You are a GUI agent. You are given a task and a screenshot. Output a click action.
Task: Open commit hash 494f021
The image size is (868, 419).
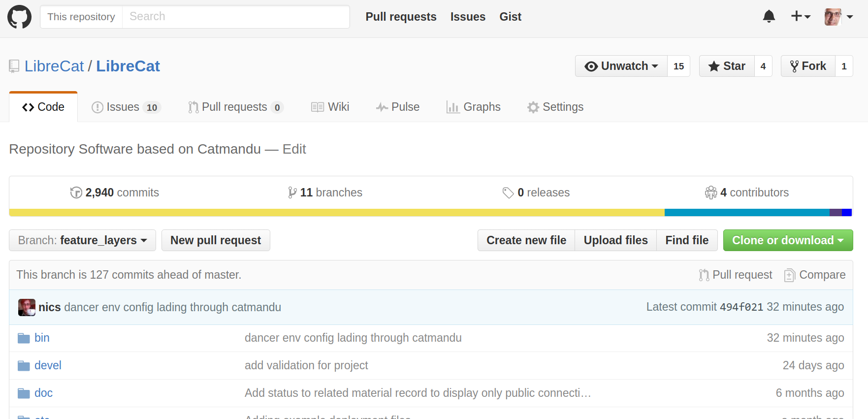(x=741, y=307)
